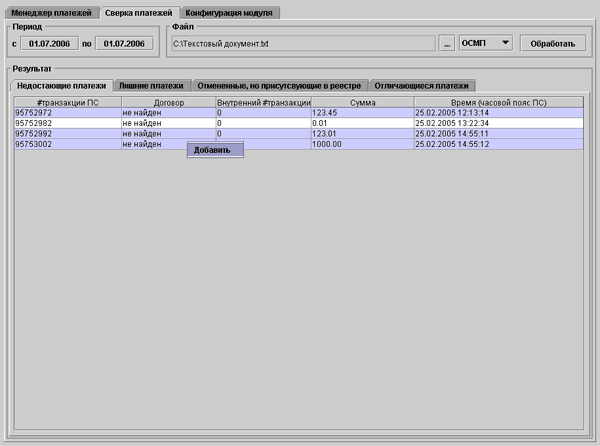600x446 pixels.
Task: Open the Лишние платежи tab
Action: [x=151, y=86]
